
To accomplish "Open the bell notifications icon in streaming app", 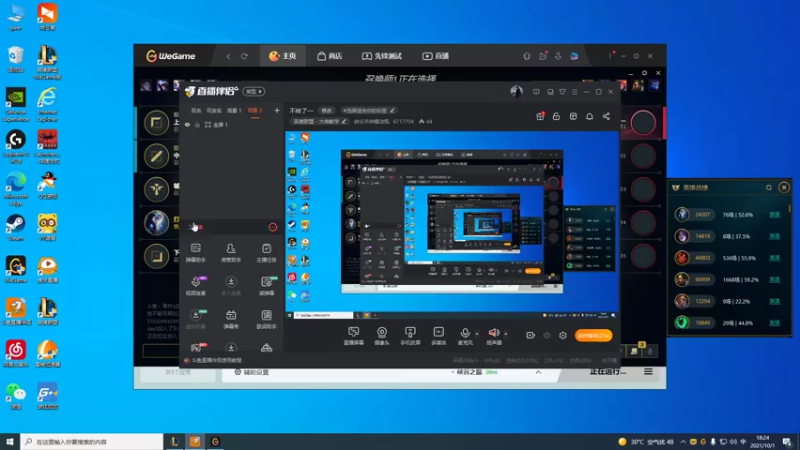I will [x=589, y=116].
